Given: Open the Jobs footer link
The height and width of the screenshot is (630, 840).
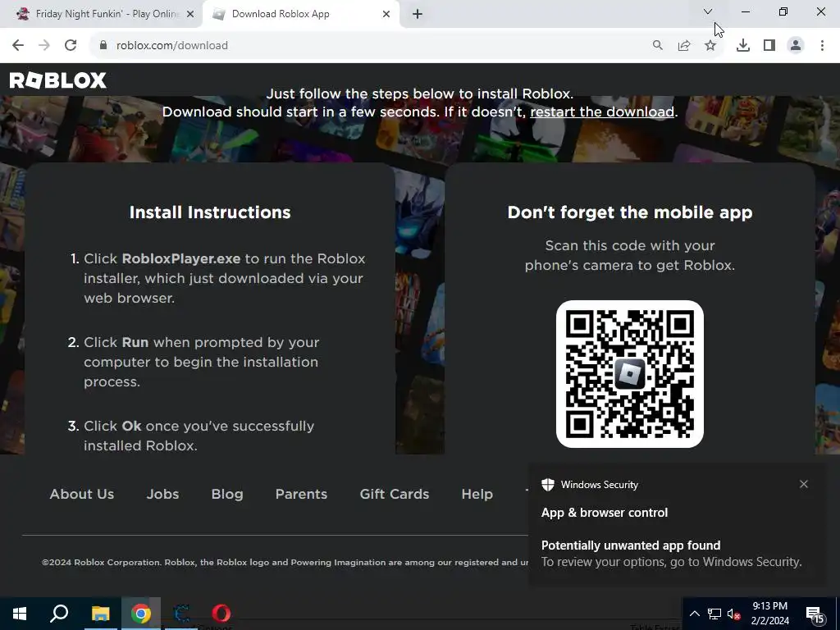Looking at the screenshot, I should click(163, 494).
